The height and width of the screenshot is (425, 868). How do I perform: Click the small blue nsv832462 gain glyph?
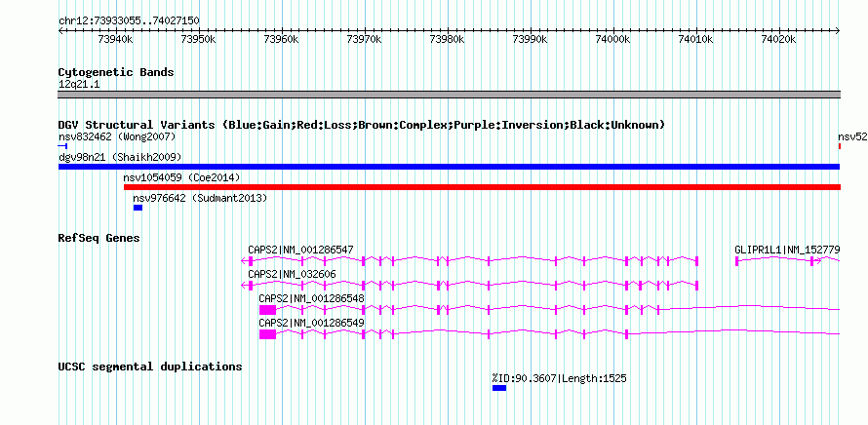[62, 145]
